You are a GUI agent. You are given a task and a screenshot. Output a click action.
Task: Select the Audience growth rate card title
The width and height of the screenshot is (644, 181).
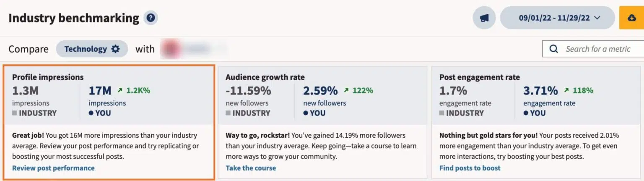265,77
